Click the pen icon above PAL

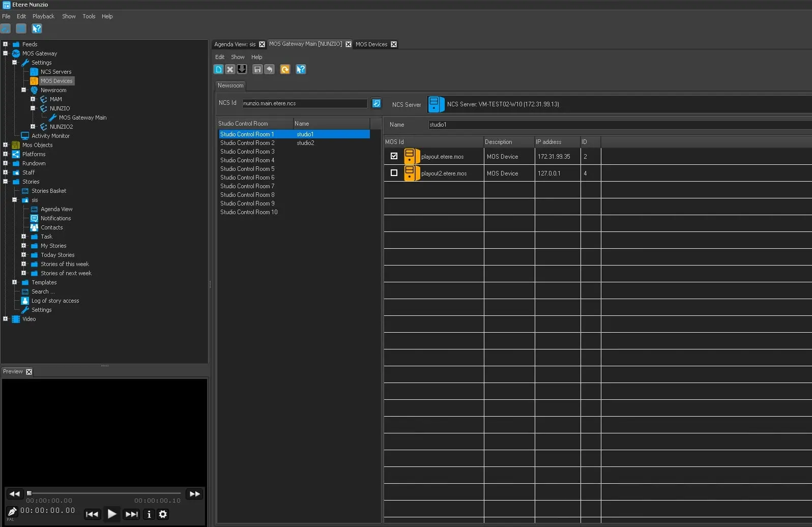pos(12,511)
